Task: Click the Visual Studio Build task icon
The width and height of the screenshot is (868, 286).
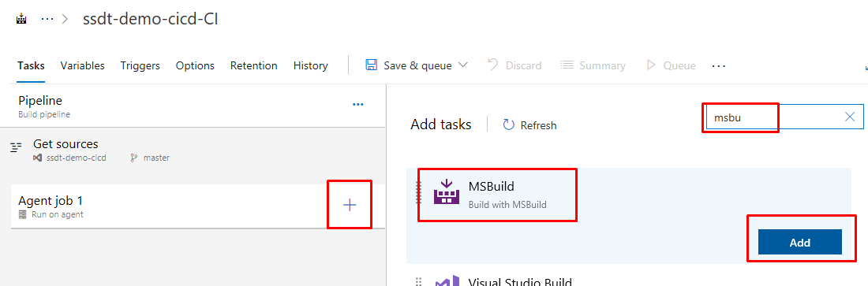Action: pyautogui.click(x=446, y=281)
